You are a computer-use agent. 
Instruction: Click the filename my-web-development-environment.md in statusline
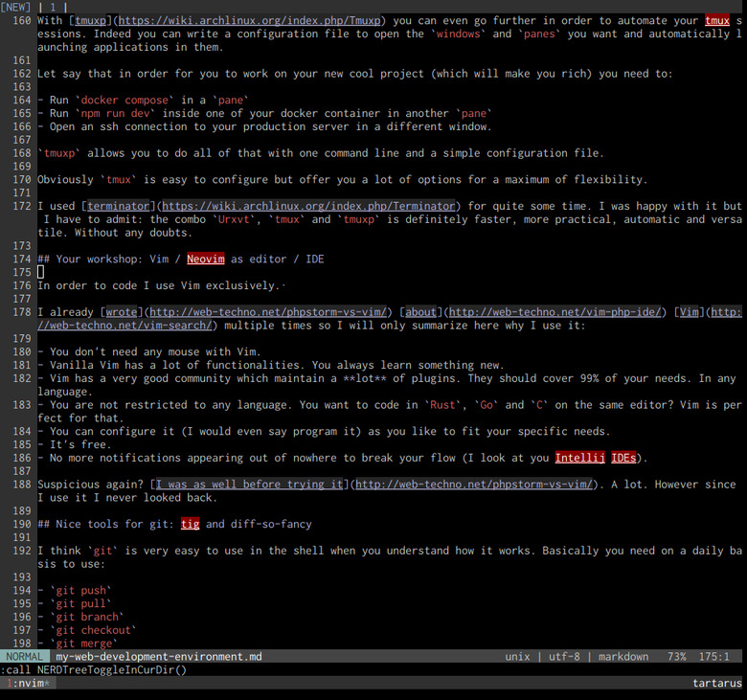click(159, 657)
